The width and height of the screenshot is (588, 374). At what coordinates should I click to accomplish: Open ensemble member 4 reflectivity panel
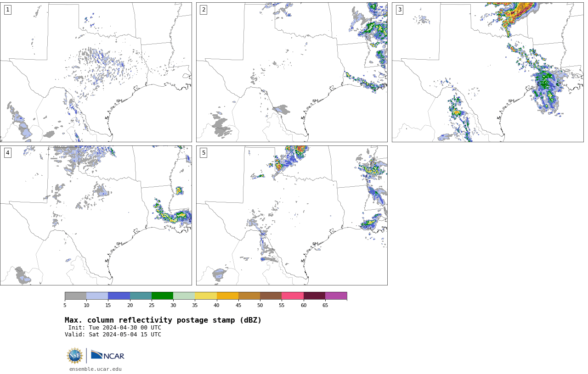(x=96, y=215)
